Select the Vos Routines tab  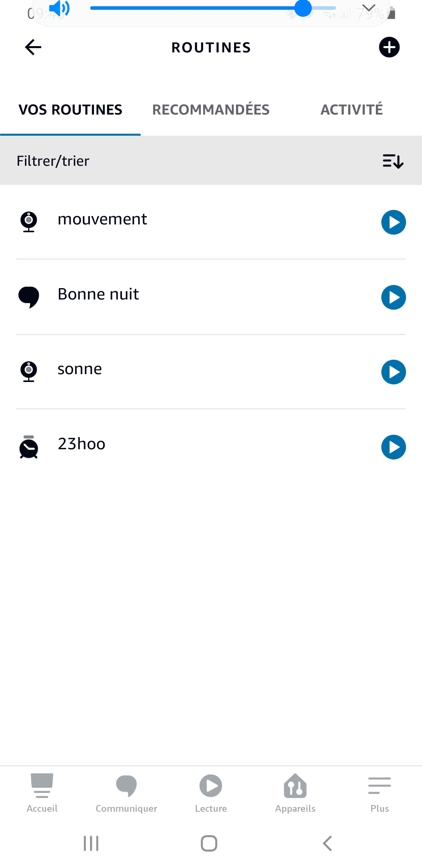click(x=70, y=110)
